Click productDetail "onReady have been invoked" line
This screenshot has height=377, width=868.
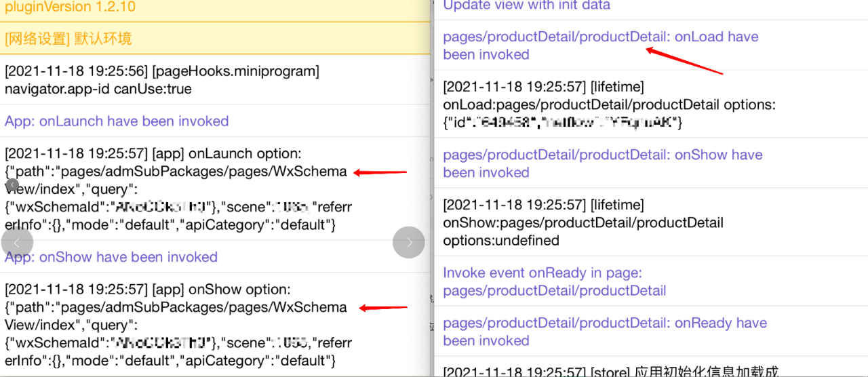tap(604, 332)
